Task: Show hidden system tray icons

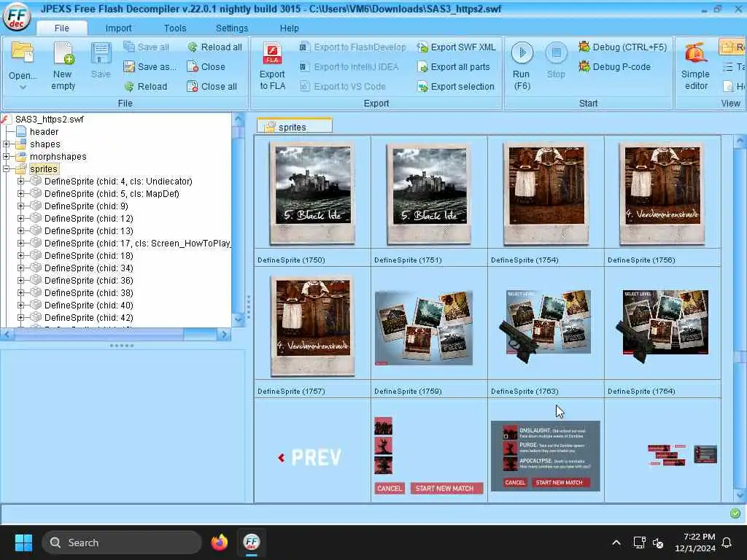Action: (616, 542)
